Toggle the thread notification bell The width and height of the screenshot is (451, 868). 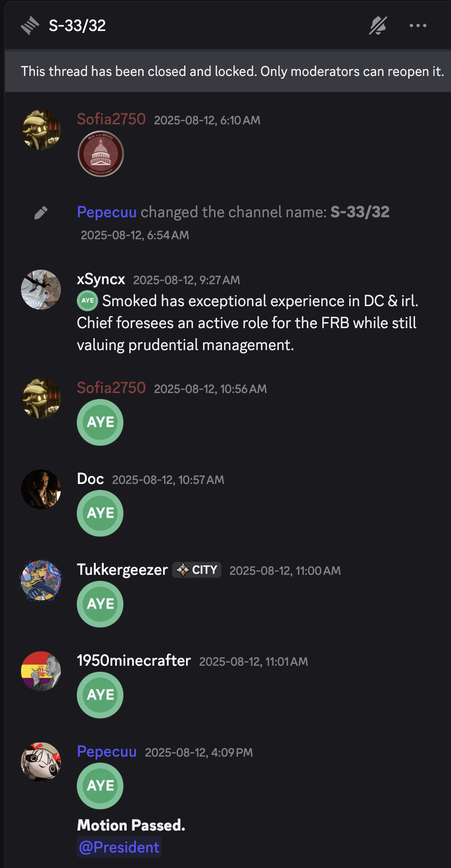(378, 25)
